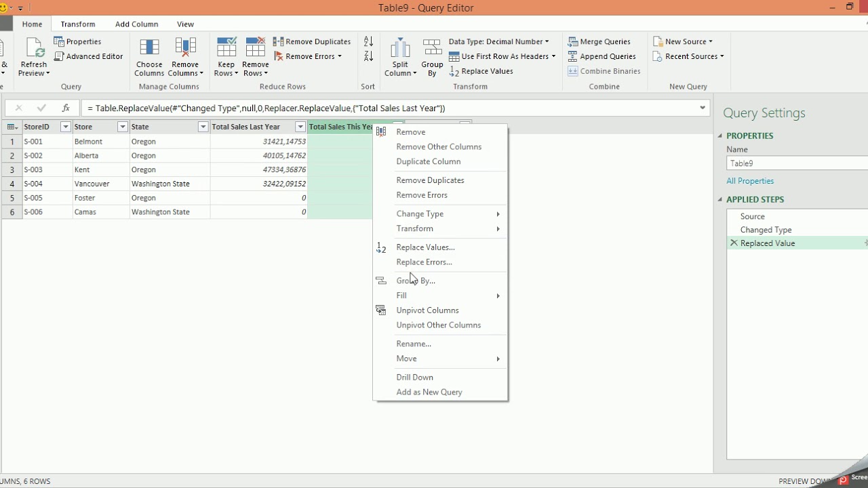Click the Merge Queries icon
Image resolution: width=868 pixels, height=488 pixels.
click(x=573, y=42)
